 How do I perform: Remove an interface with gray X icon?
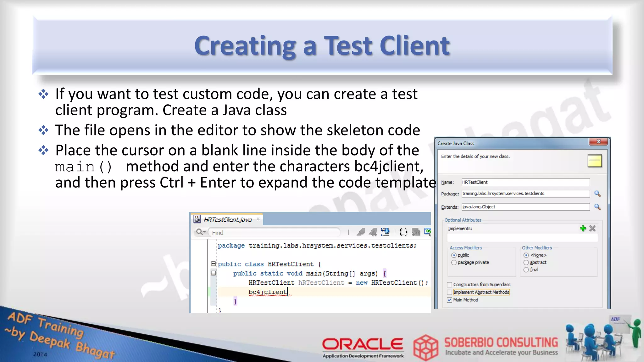(x=592, y=228)
